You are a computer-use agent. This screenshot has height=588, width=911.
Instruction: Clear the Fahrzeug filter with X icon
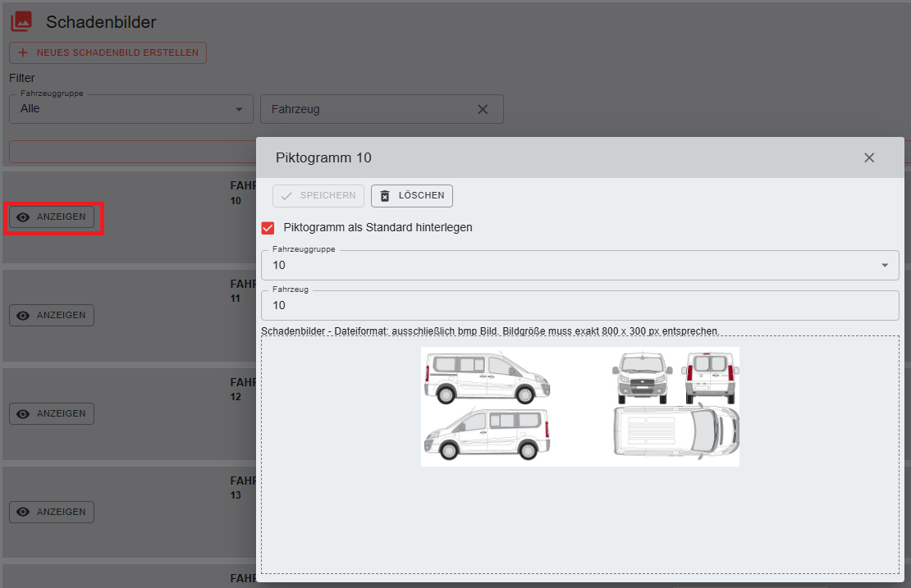click(x=483, y=109)
